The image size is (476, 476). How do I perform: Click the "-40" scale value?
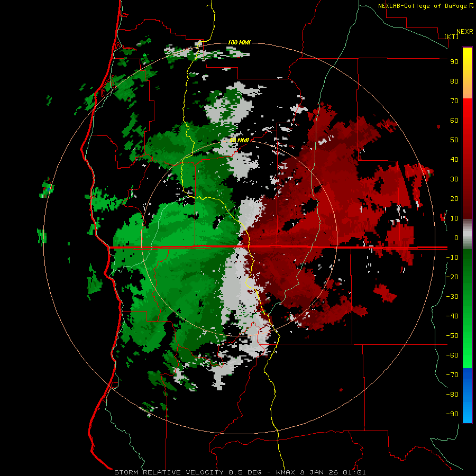452,316
